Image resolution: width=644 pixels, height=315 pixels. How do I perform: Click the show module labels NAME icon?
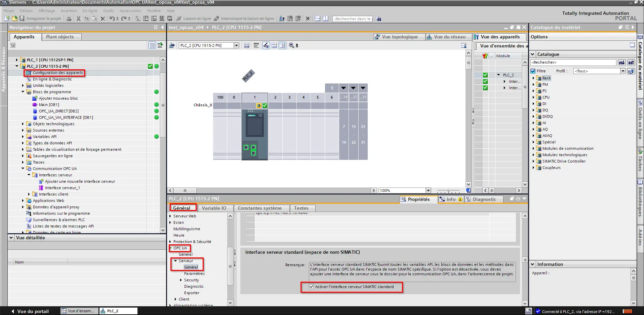click(256, 45)
